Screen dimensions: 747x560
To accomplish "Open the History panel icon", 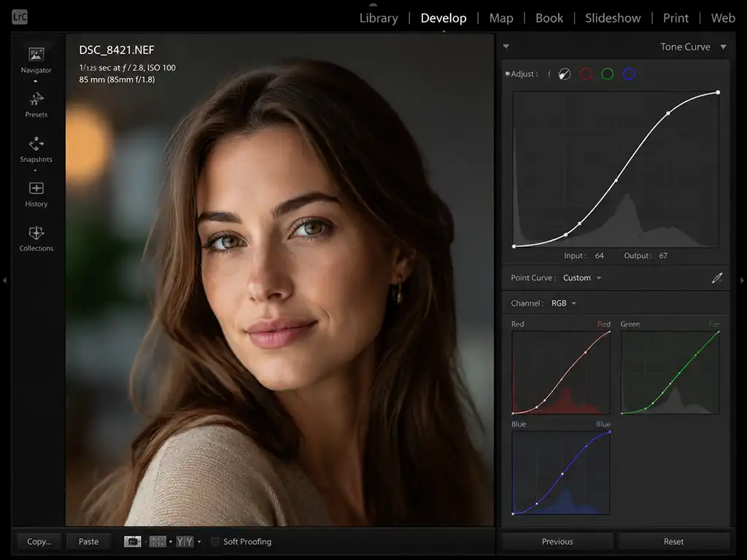I will (36, 188).
